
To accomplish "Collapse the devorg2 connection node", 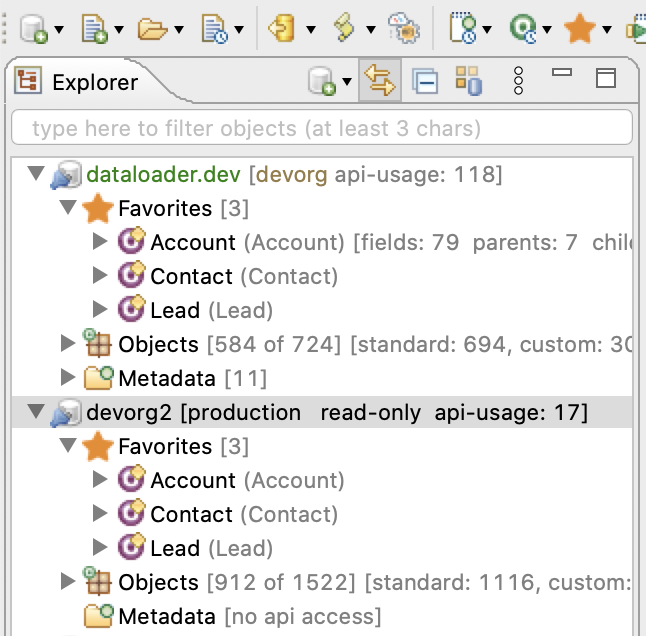I will coord(36,411).
